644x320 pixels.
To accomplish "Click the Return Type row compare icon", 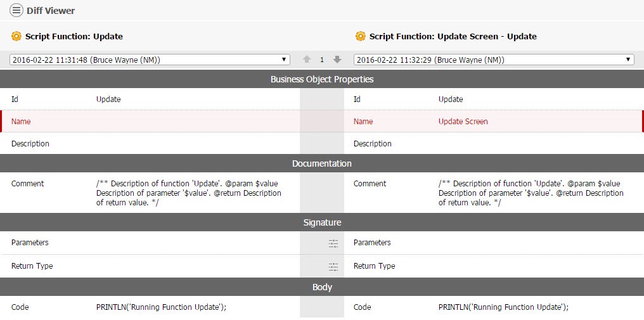I will click(333, 267).
